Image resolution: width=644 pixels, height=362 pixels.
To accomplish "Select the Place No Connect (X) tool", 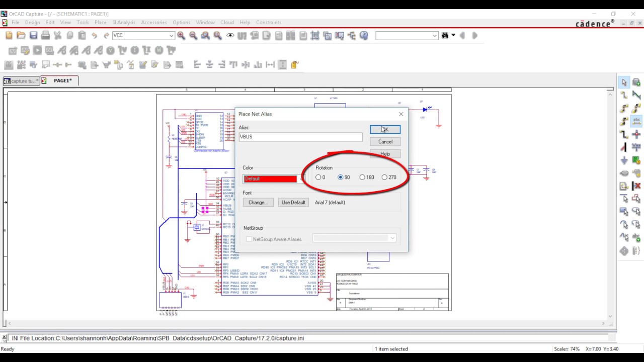I will point(636,186).
